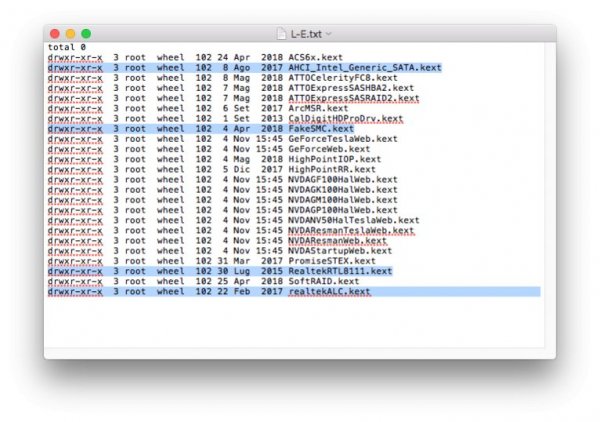
Task: Click NVDAGM100HalWeb.kext file name
Action: [x=343, y=200]
